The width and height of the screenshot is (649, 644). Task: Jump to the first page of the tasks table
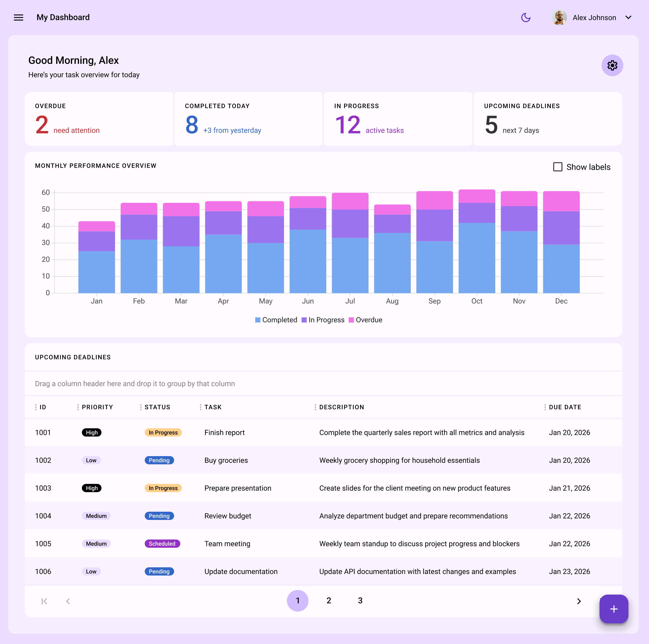pyautogui.click(x=44, y=601)
